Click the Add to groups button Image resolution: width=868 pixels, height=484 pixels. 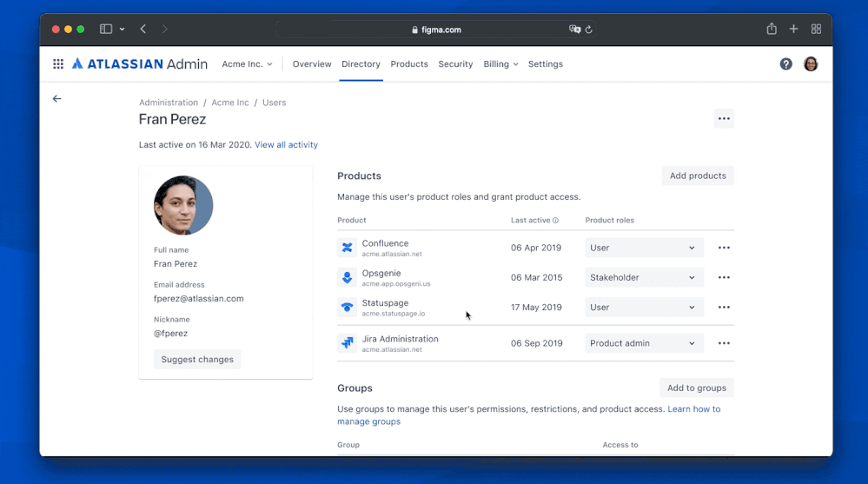696,388
